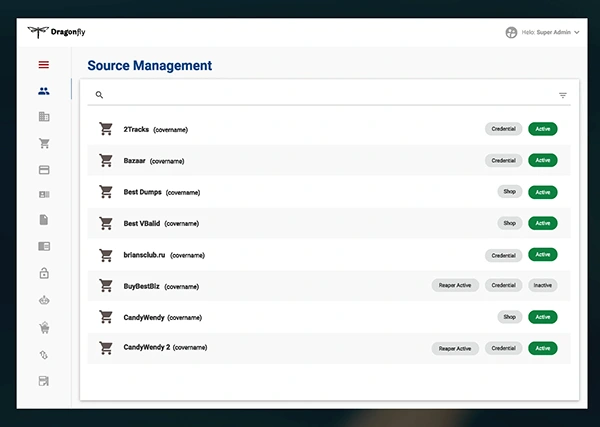Click the cart icon for BuyBestBiz

coord(106,285)
